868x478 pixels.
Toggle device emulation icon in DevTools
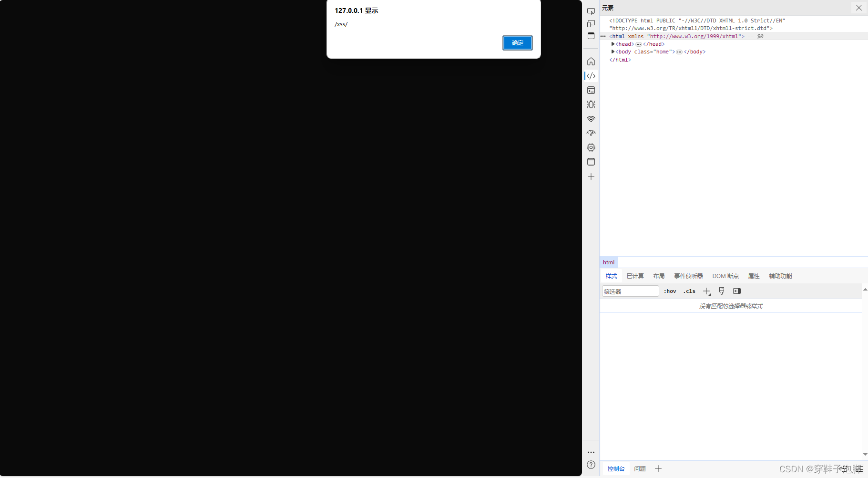pyautogui.click(x=591, y=23)
